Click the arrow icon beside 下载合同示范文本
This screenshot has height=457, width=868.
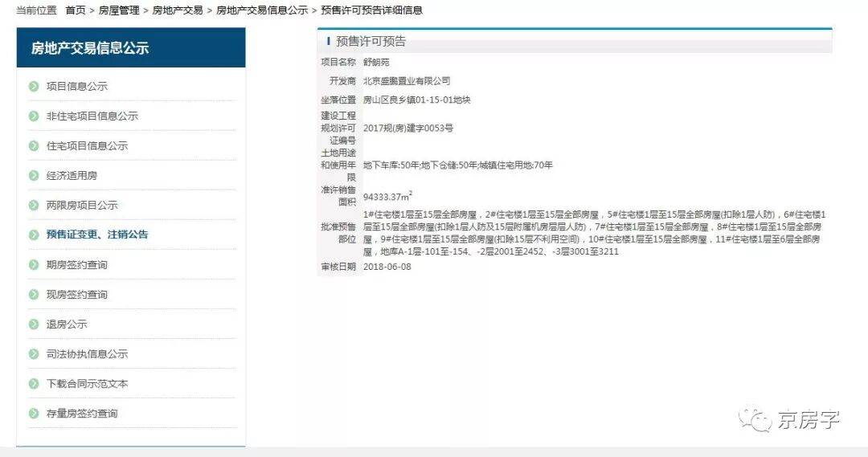pos(34,384)
